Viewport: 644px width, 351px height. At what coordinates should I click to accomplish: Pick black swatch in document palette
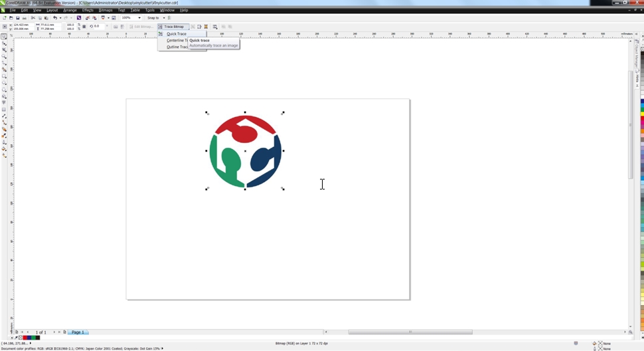click(x=37, y=338)
